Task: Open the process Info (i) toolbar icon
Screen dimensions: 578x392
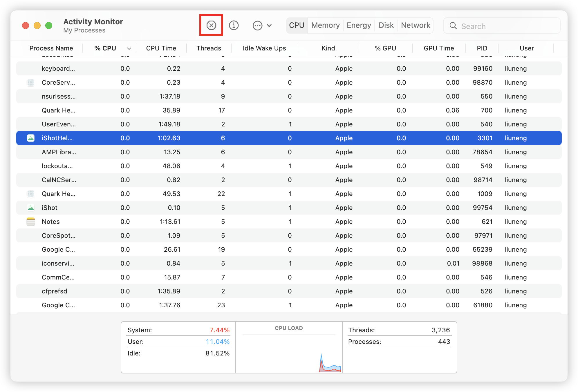Action: (x=234, y=25)
